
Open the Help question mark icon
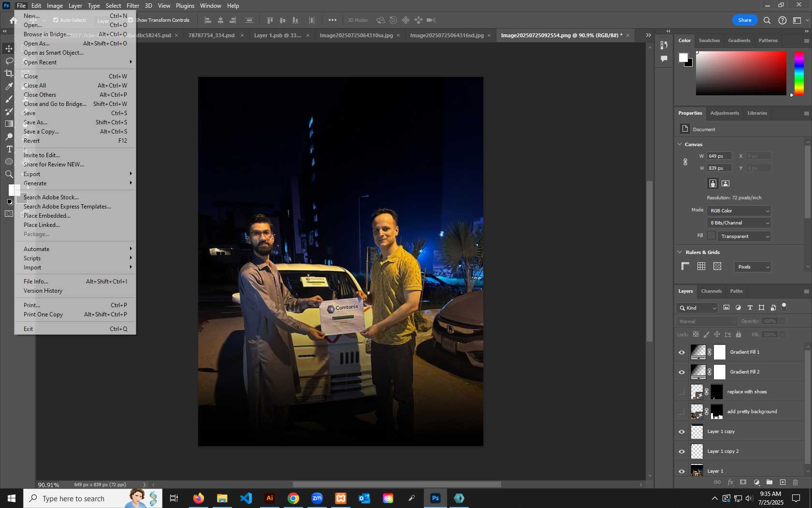tap(783, 20)
